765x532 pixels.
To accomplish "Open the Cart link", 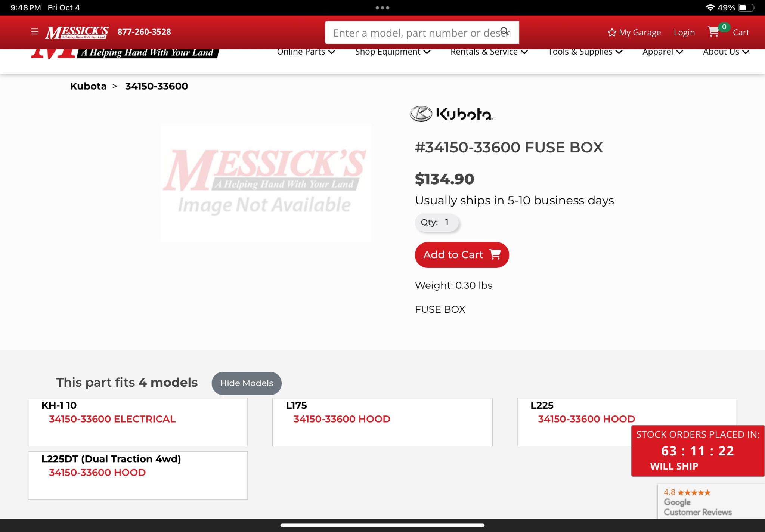I will pos(741,33).
